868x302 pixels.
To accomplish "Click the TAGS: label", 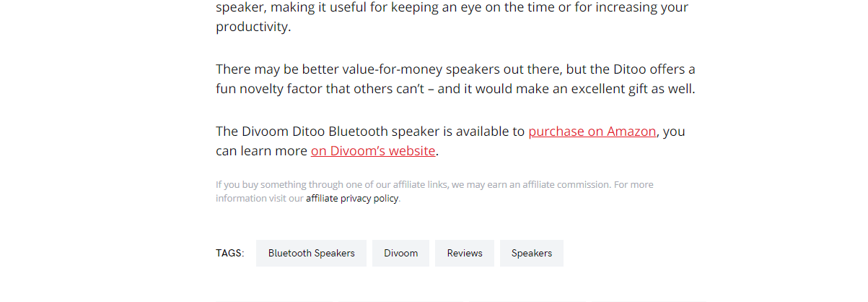I will point(229,254).
